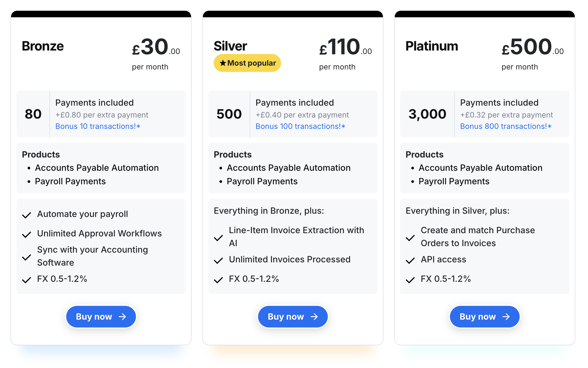
Task: Click the Silver plan heading
Action: pos(230,46)
